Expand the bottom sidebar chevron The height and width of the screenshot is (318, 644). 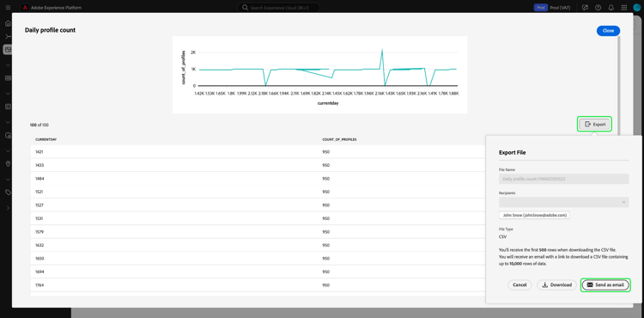pyautogui.click(x=8, y=208)
